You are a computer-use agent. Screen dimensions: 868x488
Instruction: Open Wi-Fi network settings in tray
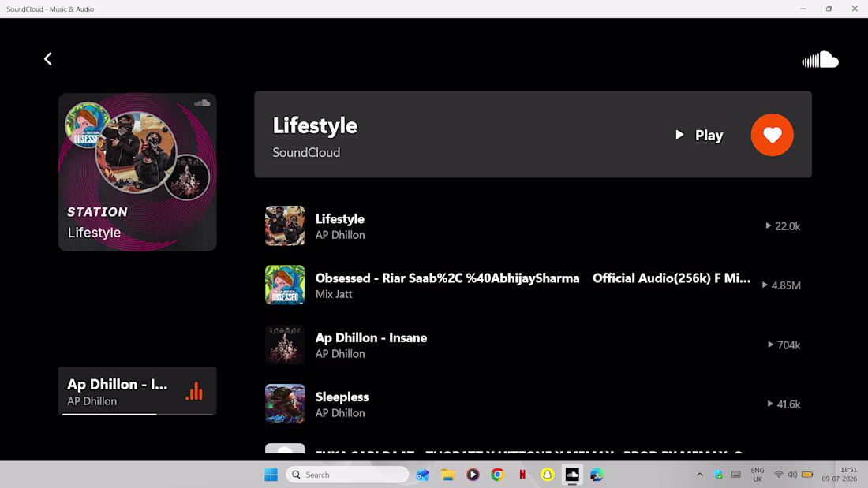coord(778,475)
